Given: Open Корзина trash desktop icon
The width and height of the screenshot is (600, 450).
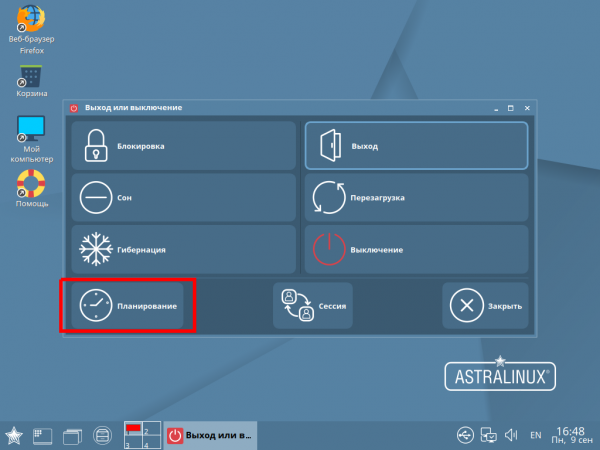Looking at the screenshot, I should pos(32,80).
